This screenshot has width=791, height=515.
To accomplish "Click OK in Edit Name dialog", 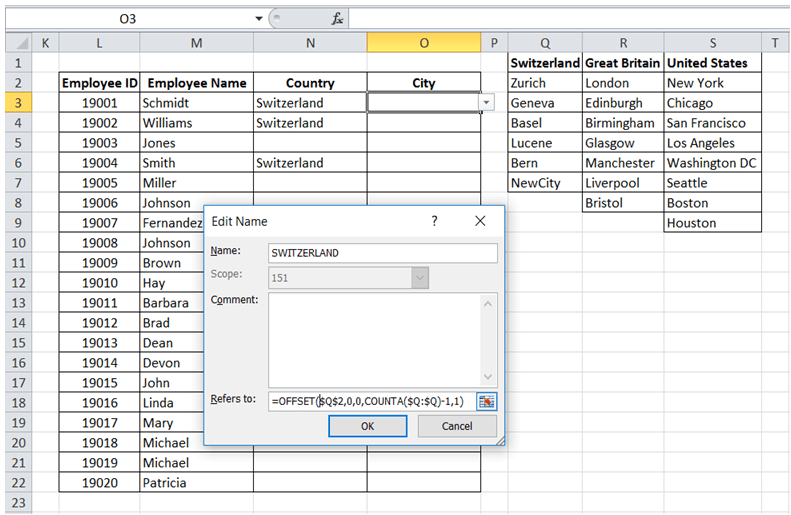I will (368, 426).
